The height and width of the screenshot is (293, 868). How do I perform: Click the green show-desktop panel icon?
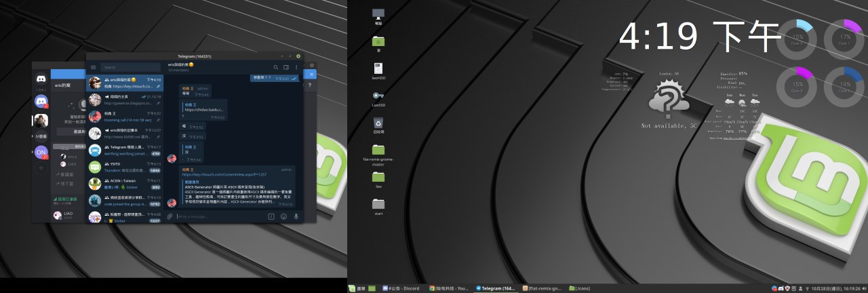[372, 288]
